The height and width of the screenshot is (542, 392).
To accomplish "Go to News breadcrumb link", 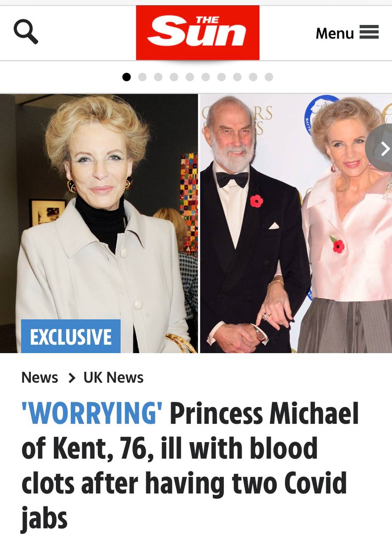I will [x=40, y=377].
